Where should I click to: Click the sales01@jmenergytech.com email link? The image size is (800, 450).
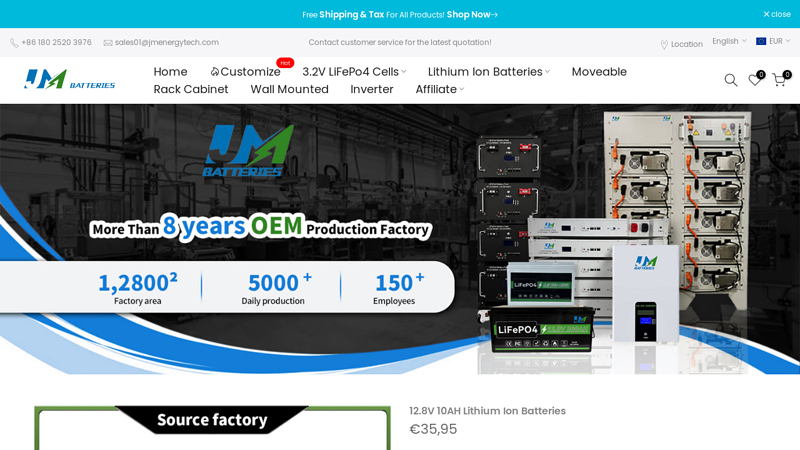tap(167, 42)
